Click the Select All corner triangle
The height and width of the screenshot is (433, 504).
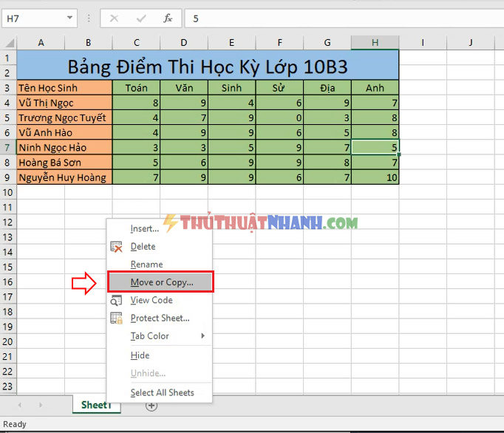coord(10,43)
